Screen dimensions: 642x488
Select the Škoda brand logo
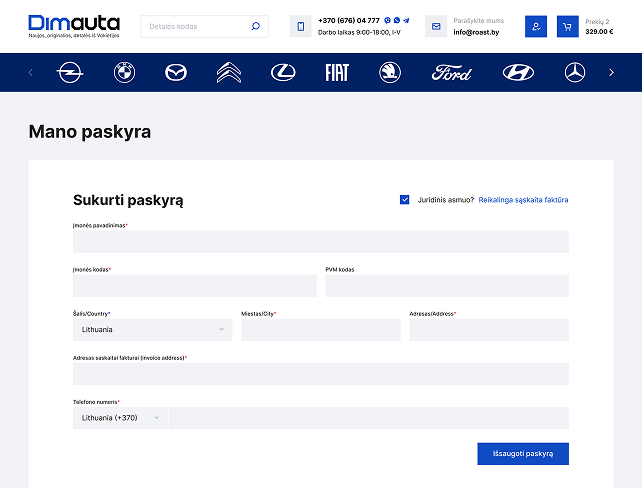[x=390, y=72]
